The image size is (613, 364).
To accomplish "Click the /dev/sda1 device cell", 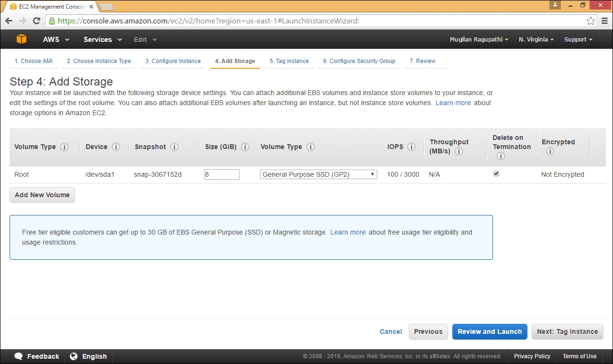I will point(99,174).
